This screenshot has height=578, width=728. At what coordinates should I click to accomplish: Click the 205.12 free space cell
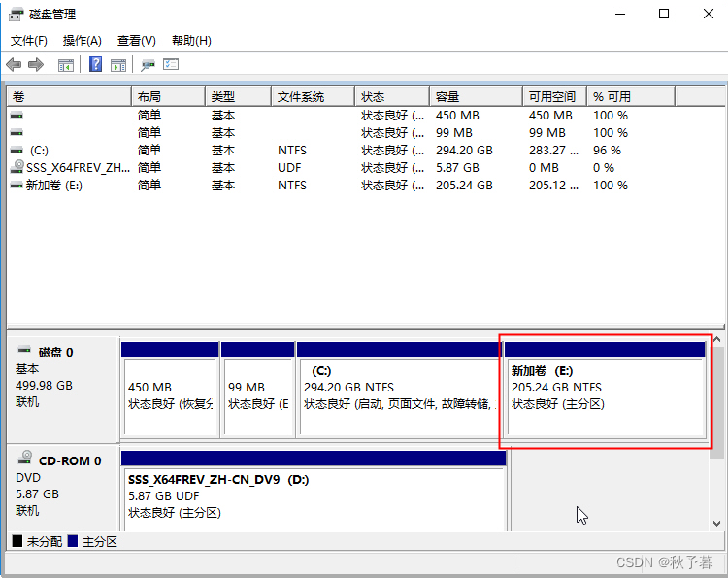tap(553, 185)
